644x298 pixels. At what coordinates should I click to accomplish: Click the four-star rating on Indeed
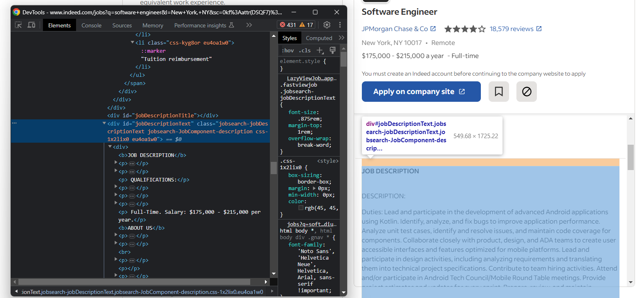click(x=465, y=29)
